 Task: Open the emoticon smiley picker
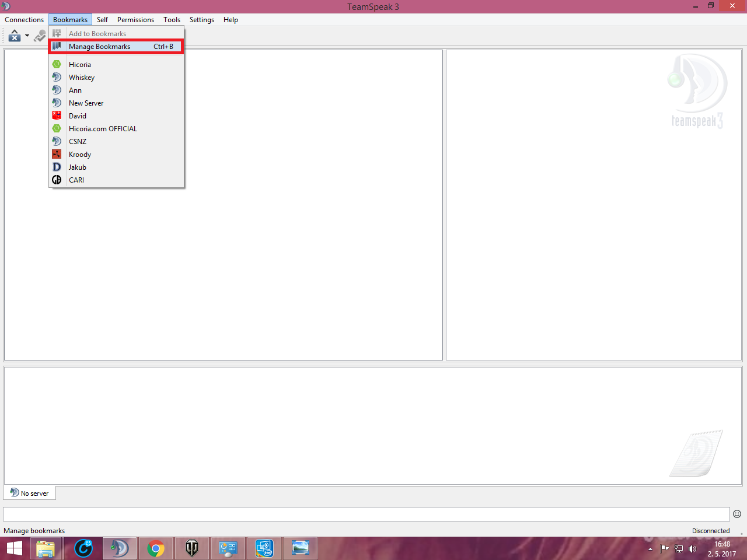click(737, 514)
